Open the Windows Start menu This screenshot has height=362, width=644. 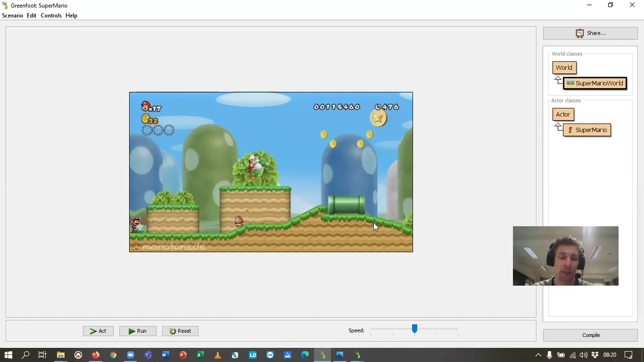point(9,355)
